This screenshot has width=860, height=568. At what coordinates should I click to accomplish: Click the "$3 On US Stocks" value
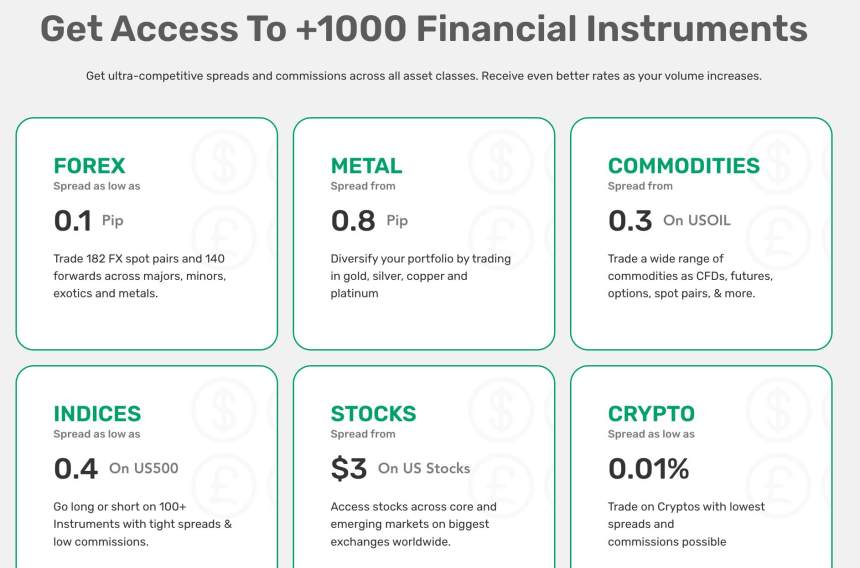click(400, 468)
